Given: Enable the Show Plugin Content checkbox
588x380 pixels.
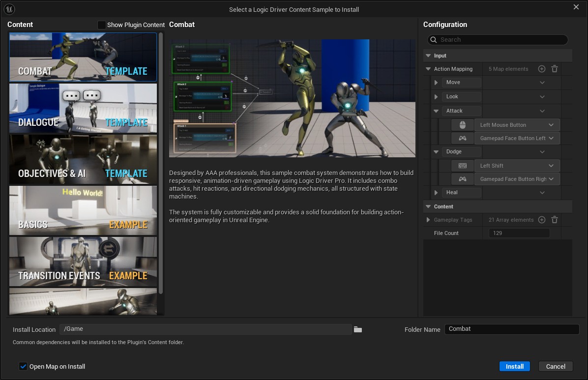Looking at the screenshot, I should [x=101, y=25].
